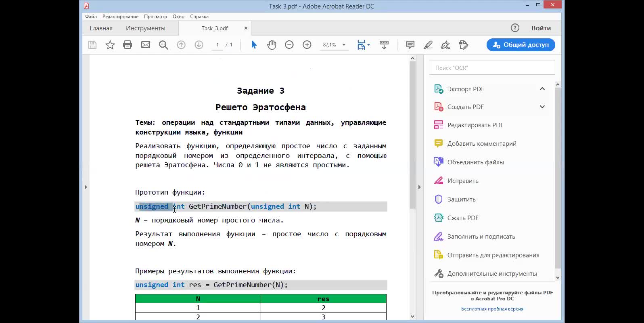The height and width of the screenshot is (323, 644).
Task: Bookmark file with the star icon
Action: point(110,45)
